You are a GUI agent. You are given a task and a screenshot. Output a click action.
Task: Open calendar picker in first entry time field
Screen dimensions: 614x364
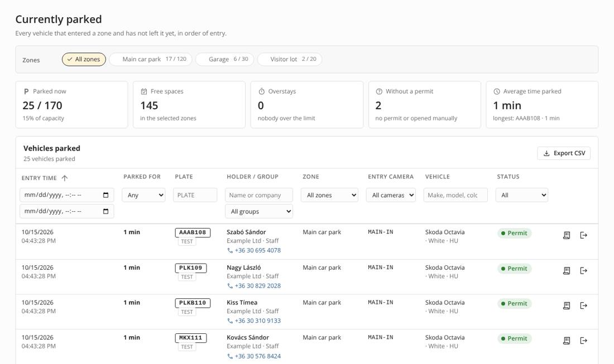pos(105,195)
